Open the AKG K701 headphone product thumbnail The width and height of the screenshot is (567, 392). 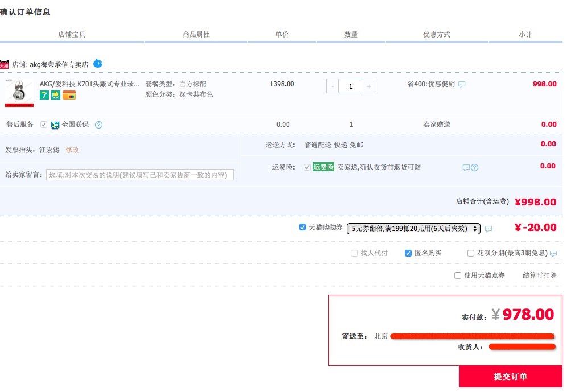click(19, 93)
